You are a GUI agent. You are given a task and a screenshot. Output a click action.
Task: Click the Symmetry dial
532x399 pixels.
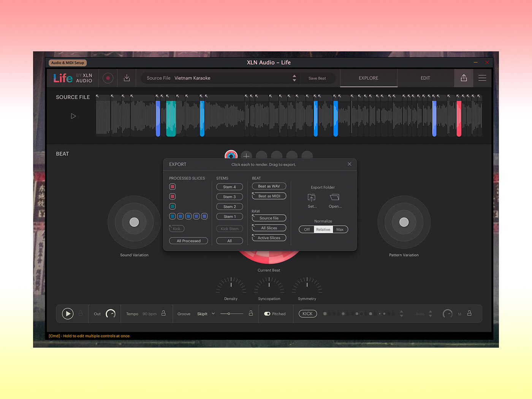pyautogui.click(x=307, y=285)
